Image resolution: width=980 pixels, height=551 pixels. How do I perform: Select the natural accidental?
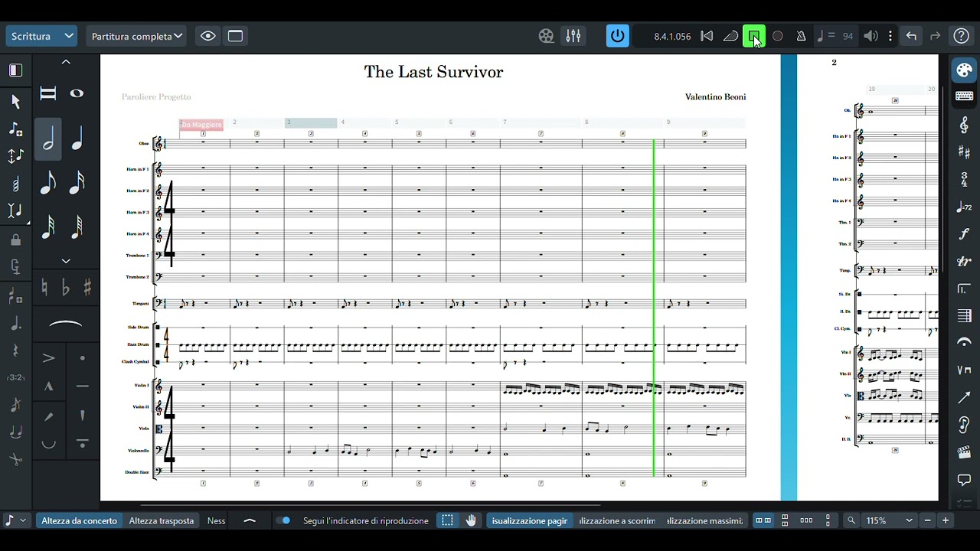point(44,288)
